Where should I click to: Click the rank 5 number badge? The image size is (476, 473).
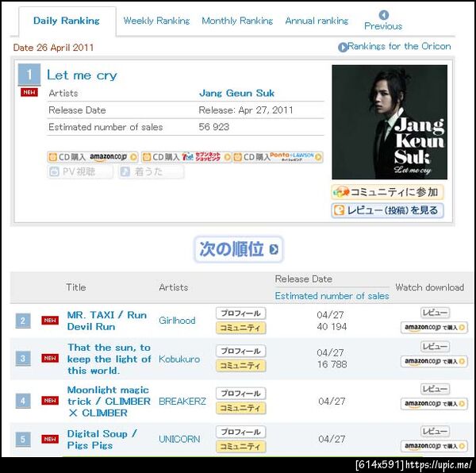(23, 440)
